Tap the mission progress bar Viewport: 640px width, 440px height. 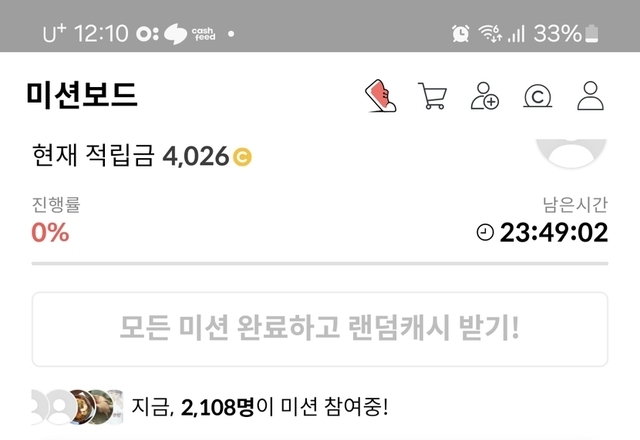pos(320,264)
